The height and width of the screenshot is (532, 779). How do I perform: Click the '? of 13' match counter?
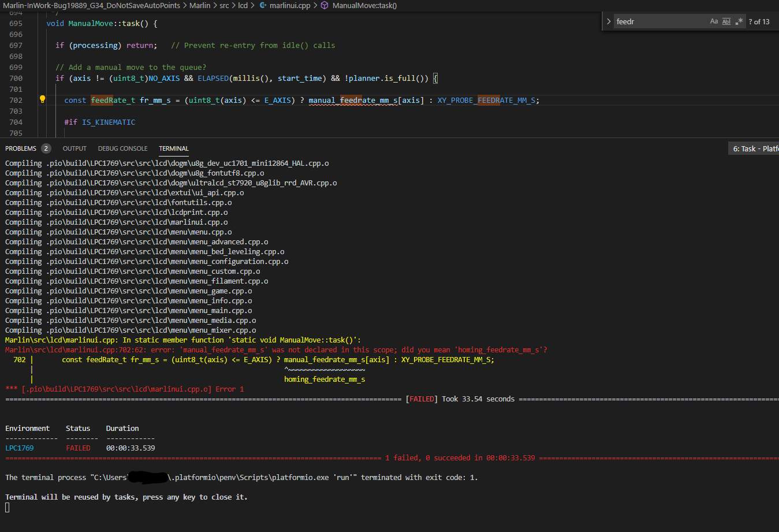pyautogui.click(x=759, y=22)
